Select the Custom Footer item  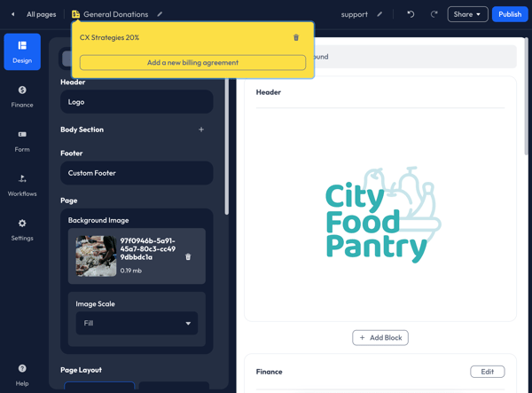point(137,173)
